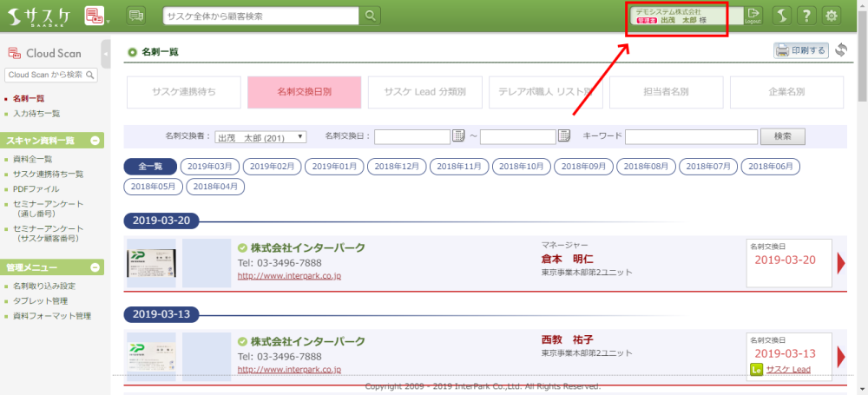This screenshot has height=395, width=868.
Task: Switch to the サスケ連携待ち tab
Action: (183, 92)
